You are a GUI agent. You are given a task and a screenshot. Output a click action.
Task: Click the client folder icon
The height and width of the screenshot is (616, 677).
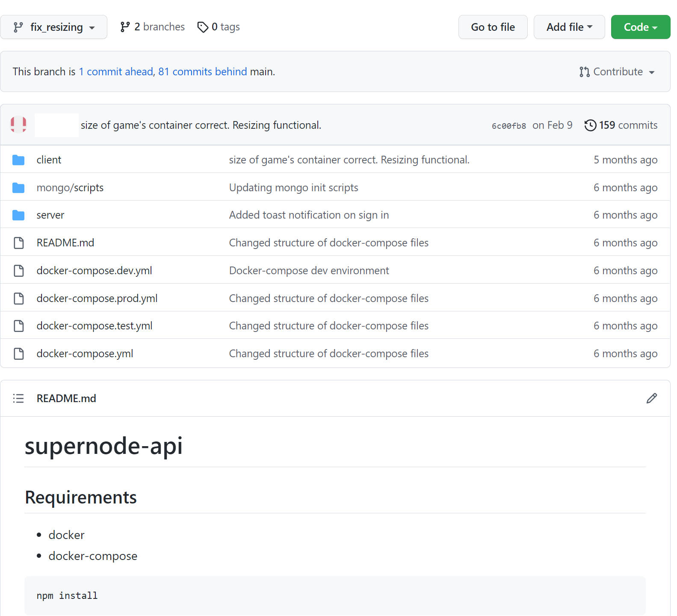pyautogui.click(x=18, y=160)
